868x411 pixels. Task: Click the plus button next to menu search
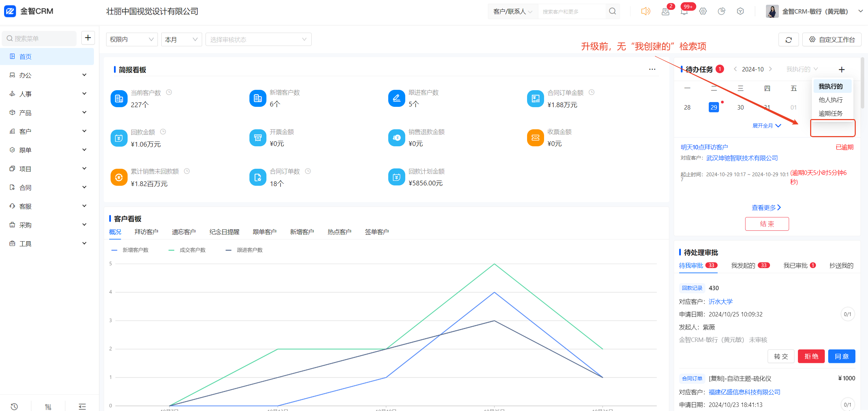(x=88, y=38)
